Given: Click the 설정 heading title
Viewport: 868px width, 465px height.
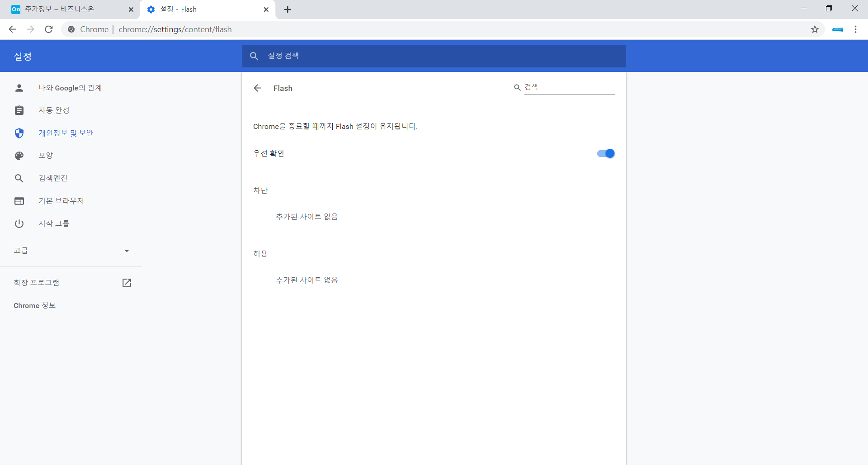Looking at the screenshot, I should (x=23, y=56).
